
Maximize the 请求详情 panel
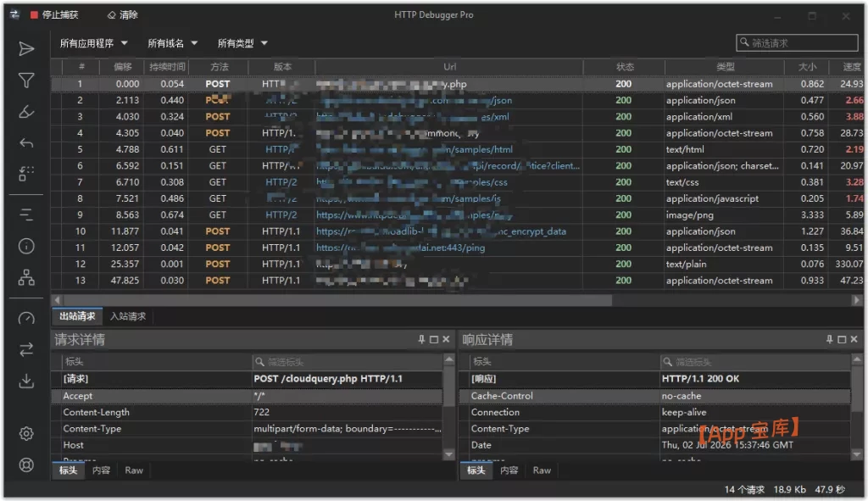click(434, 339)
